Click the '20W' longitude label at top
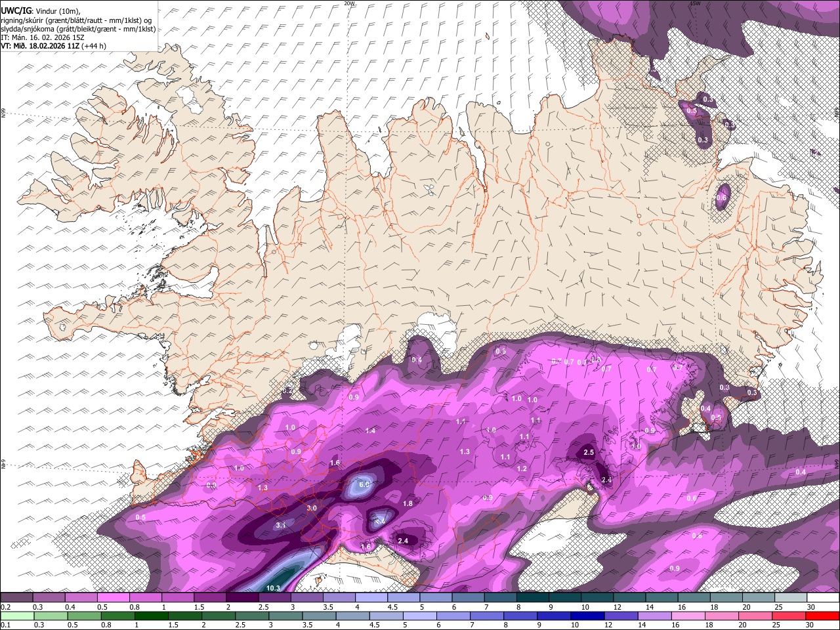The height and width of the screenshot is (630, 840). tap(349, 3)
